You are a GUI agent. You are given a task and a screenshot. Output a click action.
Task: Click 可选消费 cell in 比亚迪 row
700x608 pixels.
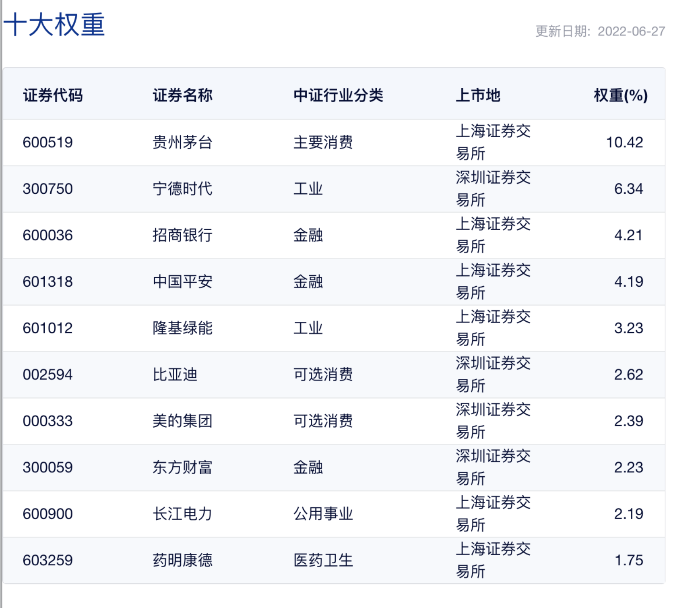323,375
